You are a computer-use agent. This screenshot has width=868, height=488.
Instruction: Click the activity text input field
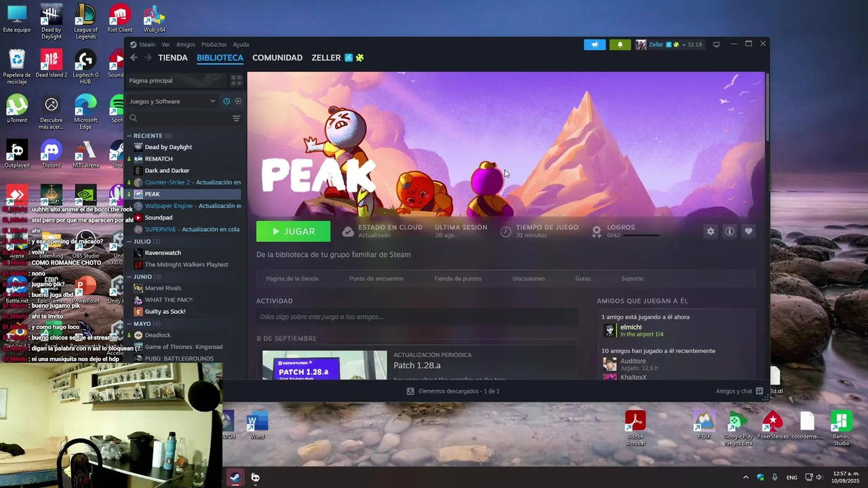click(x=417, y=317)
